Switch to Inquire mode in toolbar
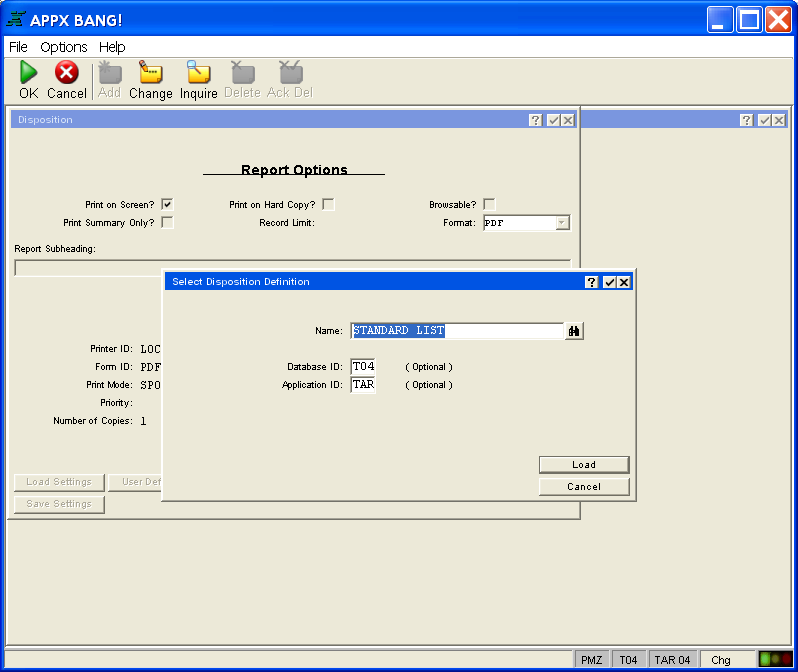 [x=198, y=73]
